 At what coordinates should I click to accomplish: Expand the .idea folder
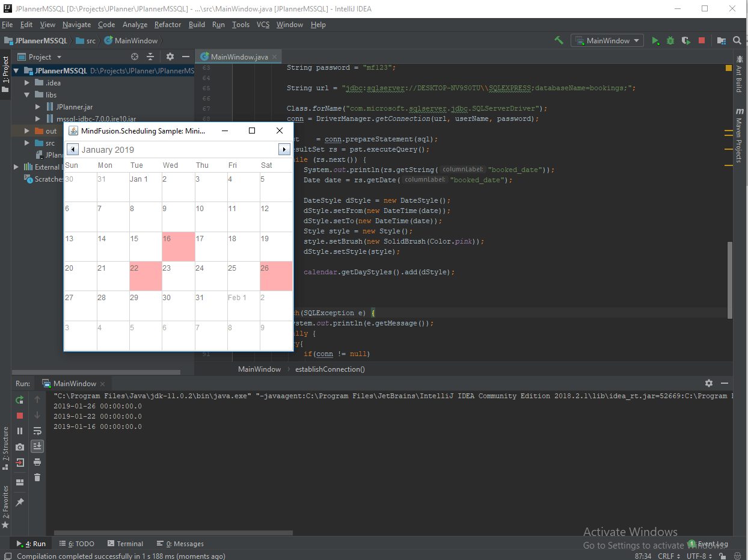tap(27, 82)
